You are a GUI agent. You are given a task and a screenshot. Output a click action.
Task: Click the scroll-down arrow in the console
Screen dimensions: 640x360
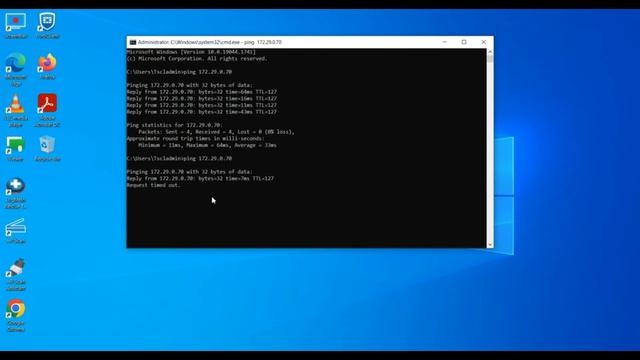pos(490,245)
